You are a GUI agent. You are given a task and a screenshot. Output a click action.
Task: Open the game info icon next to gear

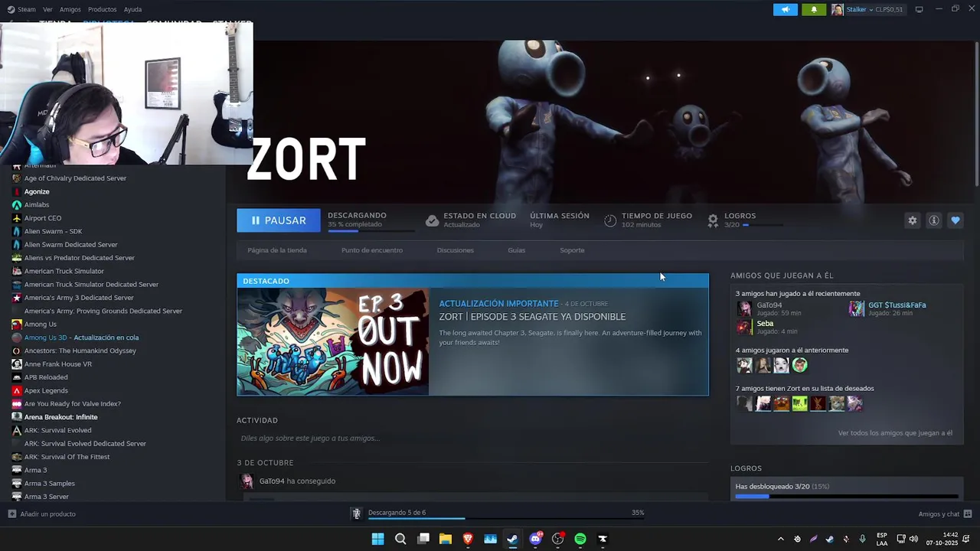[933, 220]
